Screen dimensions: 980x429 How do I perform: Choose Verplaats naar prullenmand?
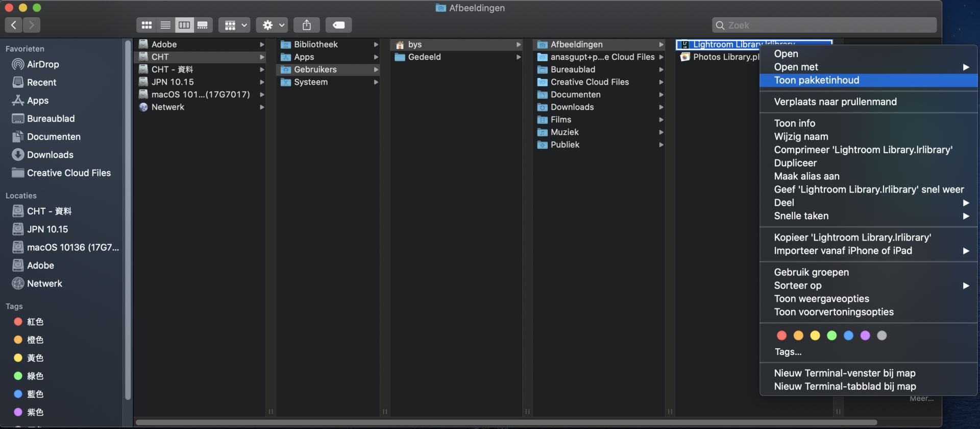pyautogui.click(x=869, y=102)
